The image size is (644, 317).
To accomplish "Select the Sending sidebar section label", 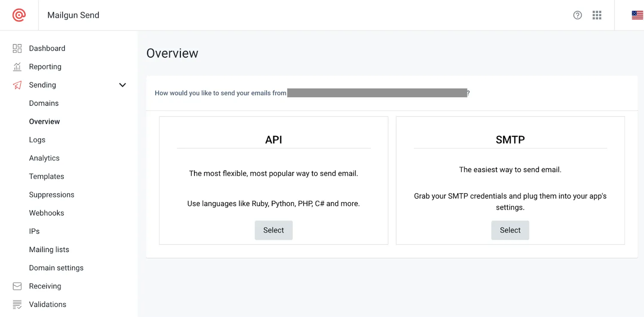I will pos(43,85).
